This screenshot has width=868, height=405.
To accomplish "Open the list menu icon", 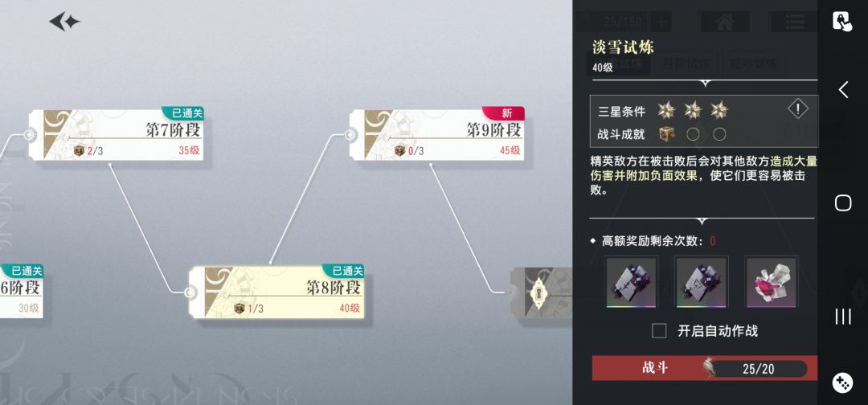I will tap(794, 22).
